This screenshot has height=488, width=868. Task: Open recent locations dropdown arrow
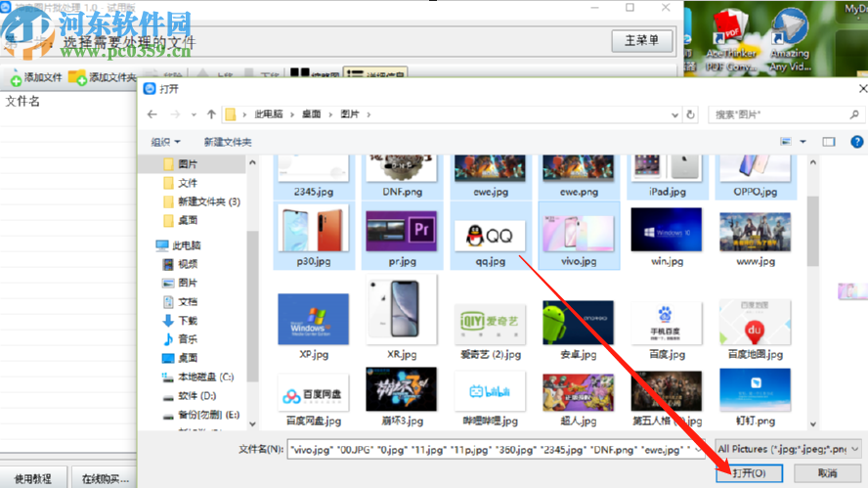pyautogui.click(x=194, y=114)
